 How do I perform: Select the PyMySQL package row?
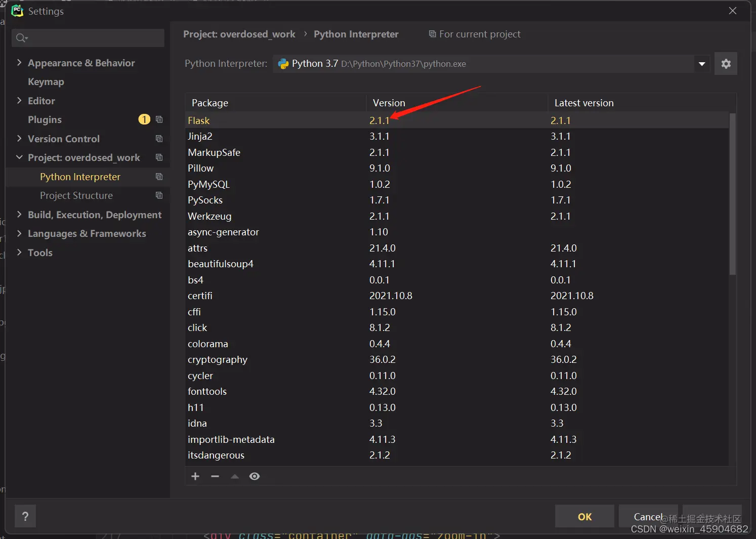[457, 184]
